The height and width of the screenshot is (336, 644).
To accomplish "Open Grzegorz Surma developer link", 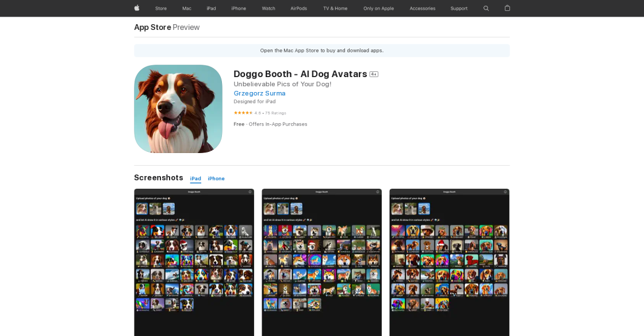I will pos(259,93).
